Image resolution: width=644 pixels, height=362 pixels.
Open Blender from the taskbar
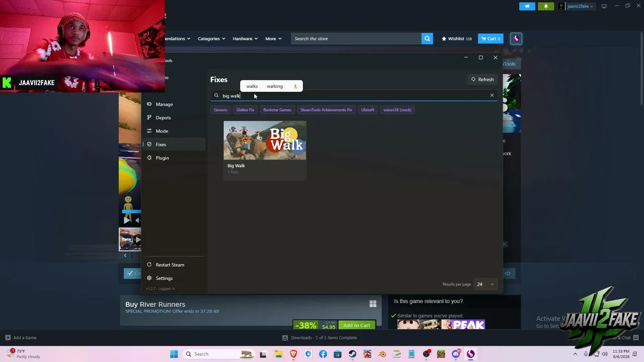point(382,354)
